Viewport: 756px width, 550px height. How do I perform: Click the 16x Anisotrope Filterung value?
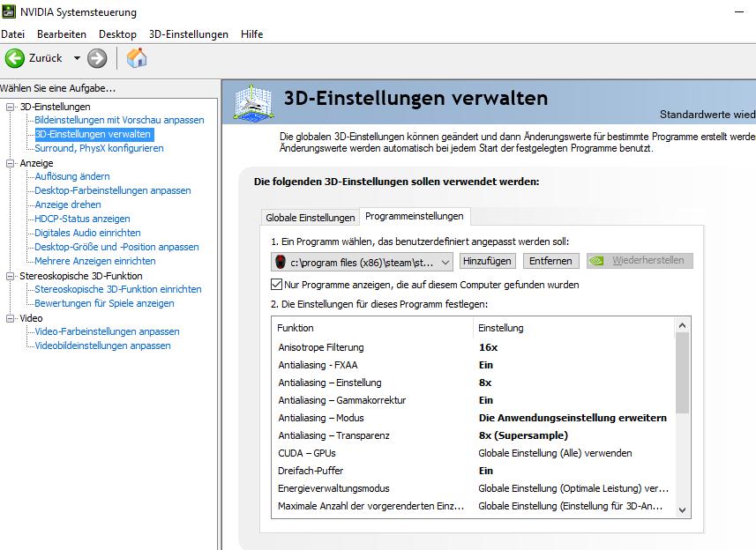(x=488, y=347)
